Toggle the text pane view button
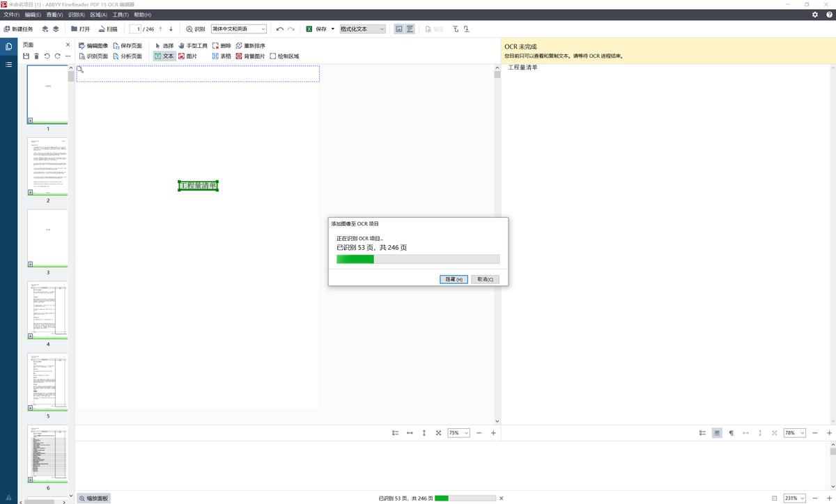Image resolution: width=836 pixels, height=504 pixels. [x=410, y=29]
